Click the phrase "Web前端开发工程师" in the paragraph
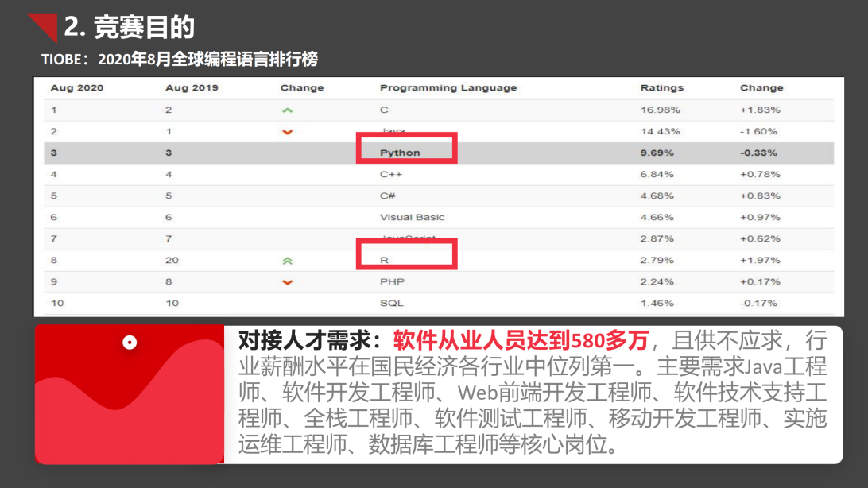The height and width of the screenshot is (488, 868). point(554,393)
